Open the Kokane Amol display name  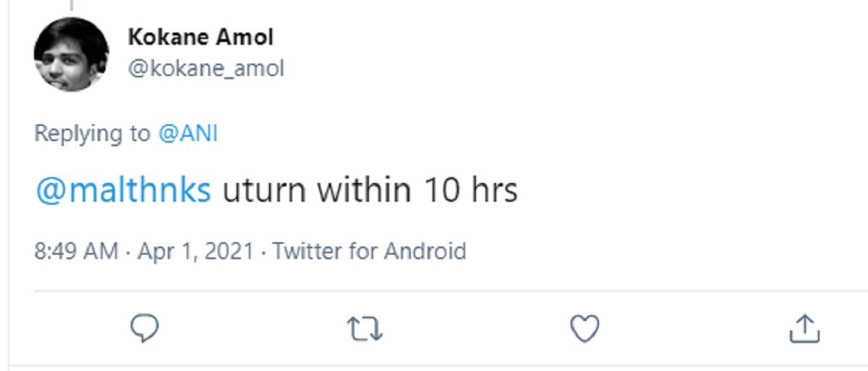pyautogui.click(x=200, y=36)
